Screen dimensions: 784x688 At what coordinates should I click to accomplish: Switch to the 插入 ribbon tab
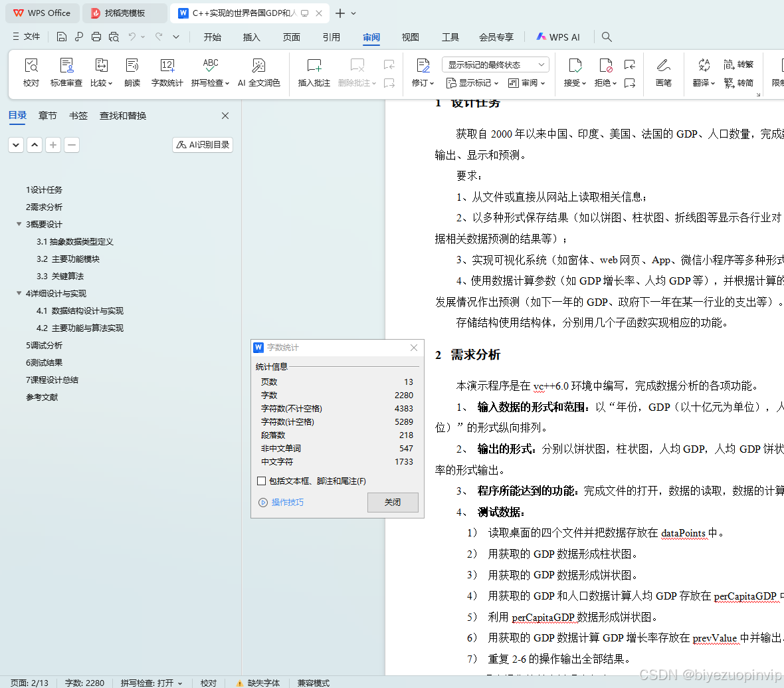coord(252,37)
